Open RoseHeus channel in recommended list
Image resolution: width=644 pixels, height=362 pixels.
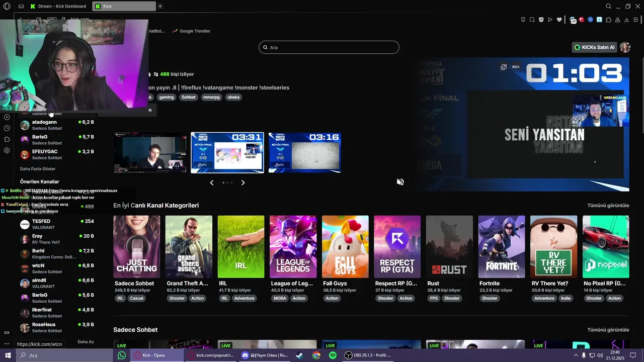(x=57, y=327)
